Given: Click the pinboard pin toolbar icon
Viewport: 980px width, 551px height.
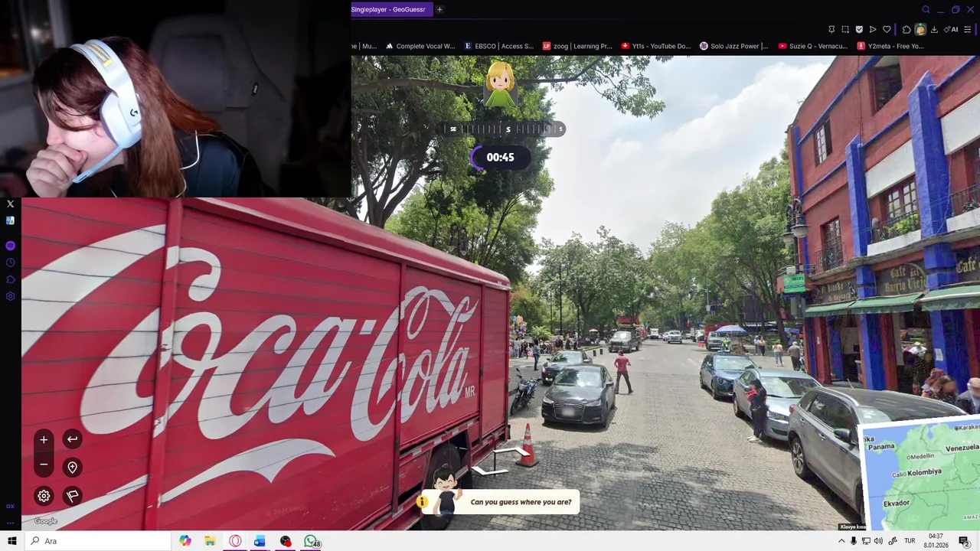Looking at the screenshot, I should click(831, 29).
